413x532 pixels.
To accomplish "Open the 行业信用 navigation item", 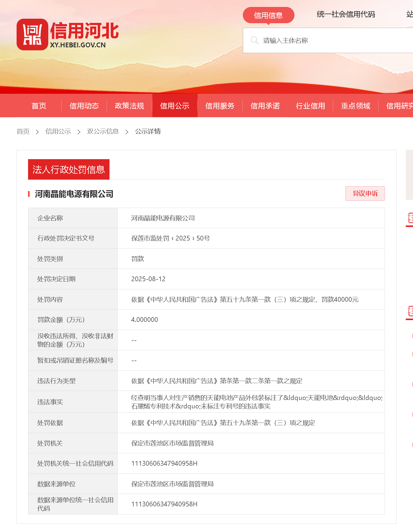I will click(x=310, y=106).
